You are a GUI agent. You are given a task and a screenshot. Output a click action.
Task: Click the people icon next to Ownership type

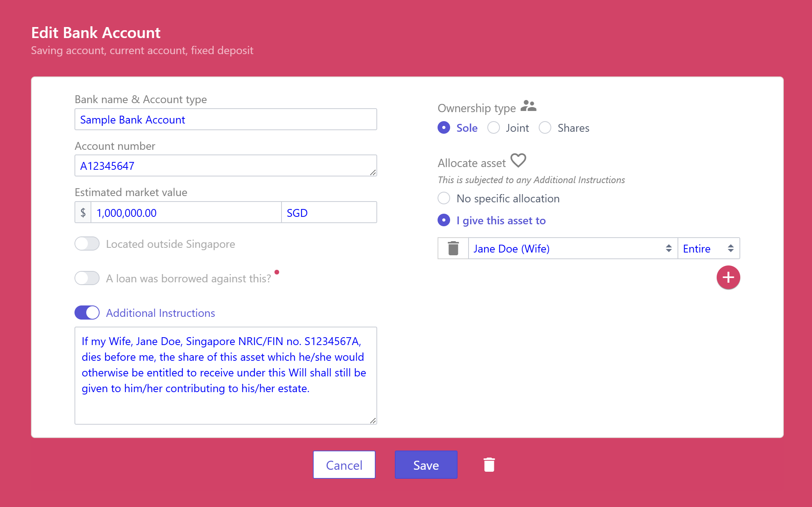coord(528,106)
